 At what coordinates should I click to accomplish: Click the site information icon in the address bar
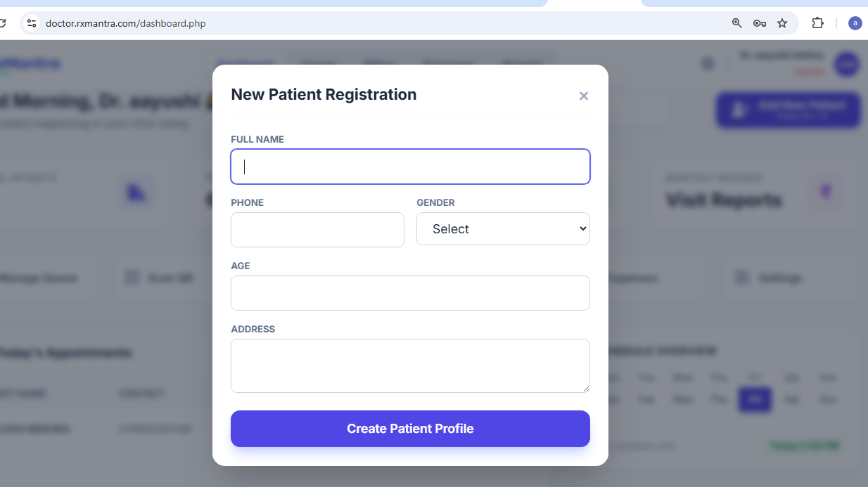tap(32, 23)
